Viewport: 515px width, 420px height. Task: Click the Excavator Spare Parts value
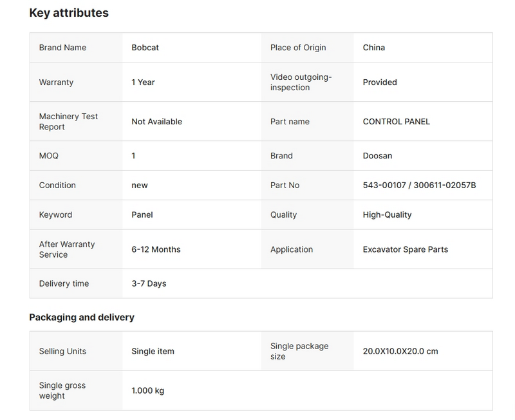point(405,249)
